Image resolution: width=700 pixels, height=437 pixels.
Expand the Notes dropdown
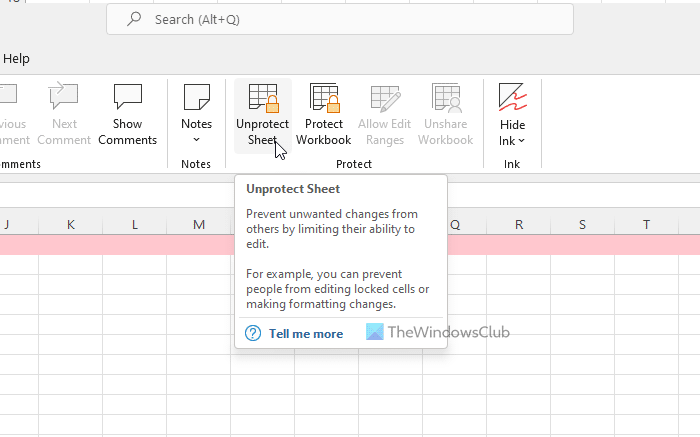pyautogui.click(x=197, y=139)
